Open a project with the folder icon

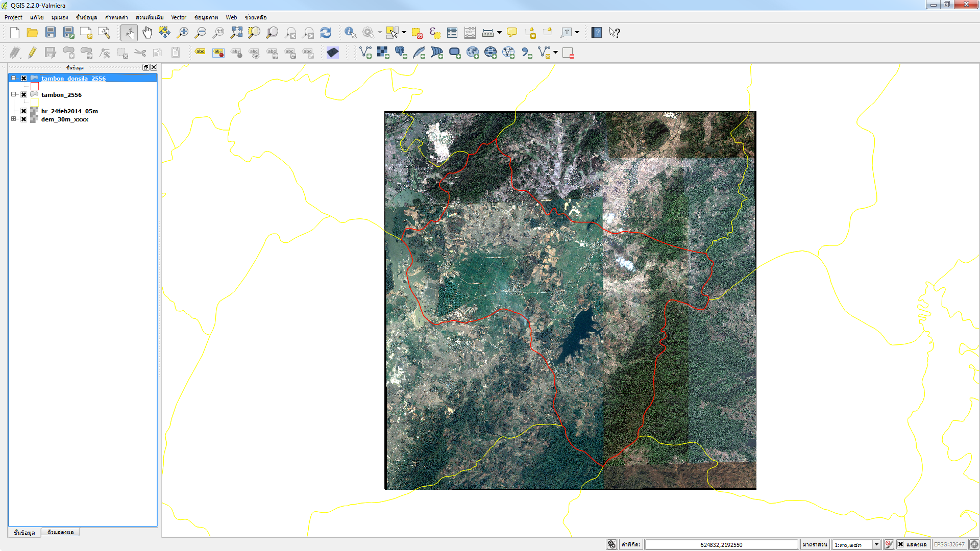[x=33, y=33]
